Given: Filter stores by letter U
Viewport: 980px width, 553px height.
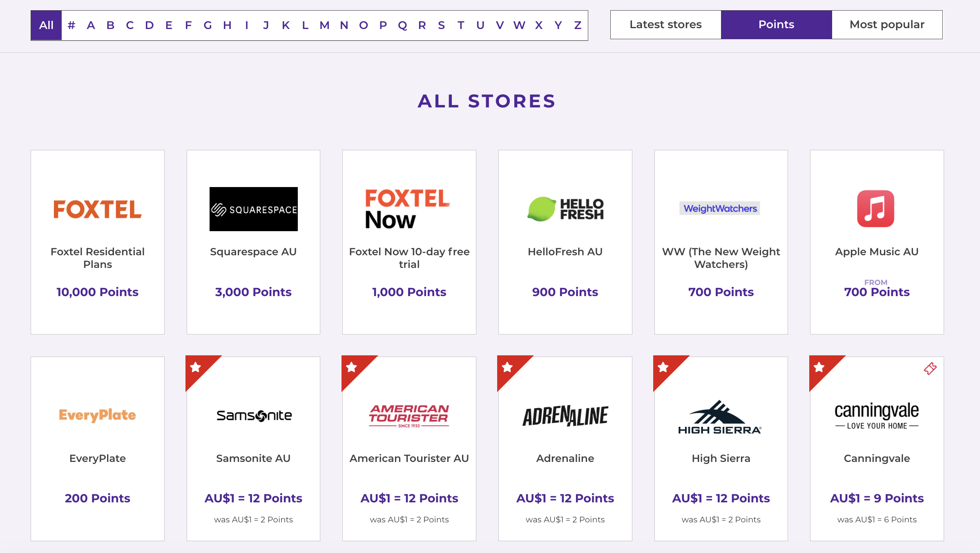Looking at the screenshot, I should 480,25.
